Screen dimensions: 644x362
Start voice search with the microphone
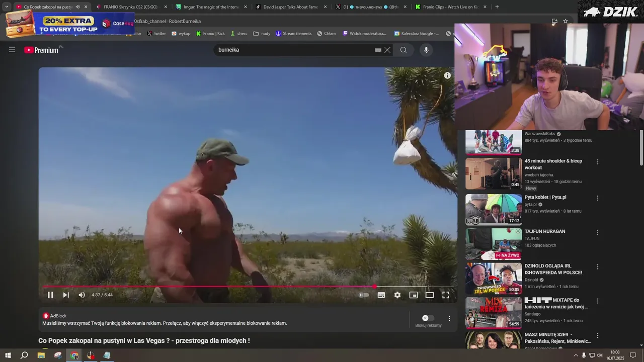tap(426, 50)
